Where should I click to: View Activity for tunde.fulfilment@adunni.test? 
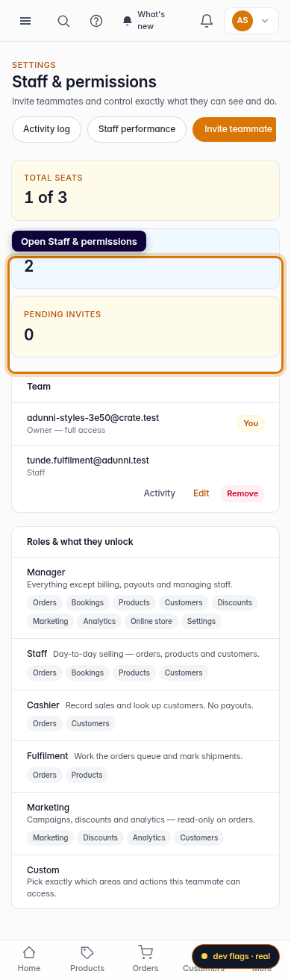click(159, 493)
